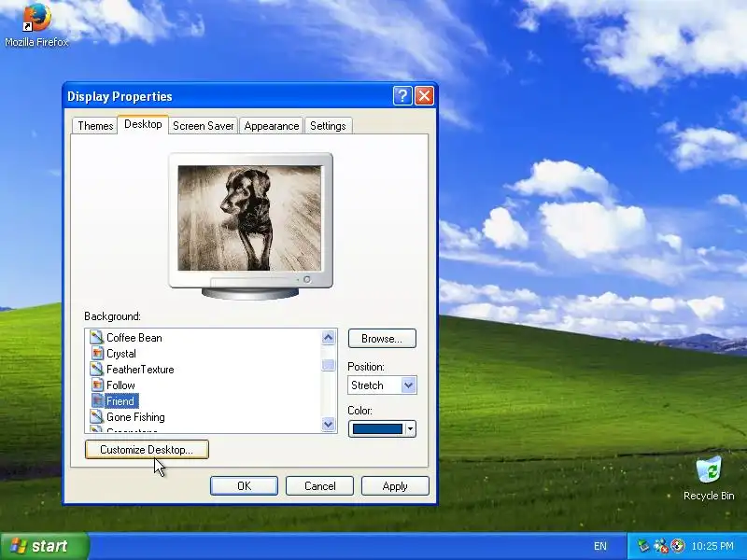Viewport: 747px width, 560px height.
Task: Open the desktop Color picker dropdown
Action: click(410, 429)
